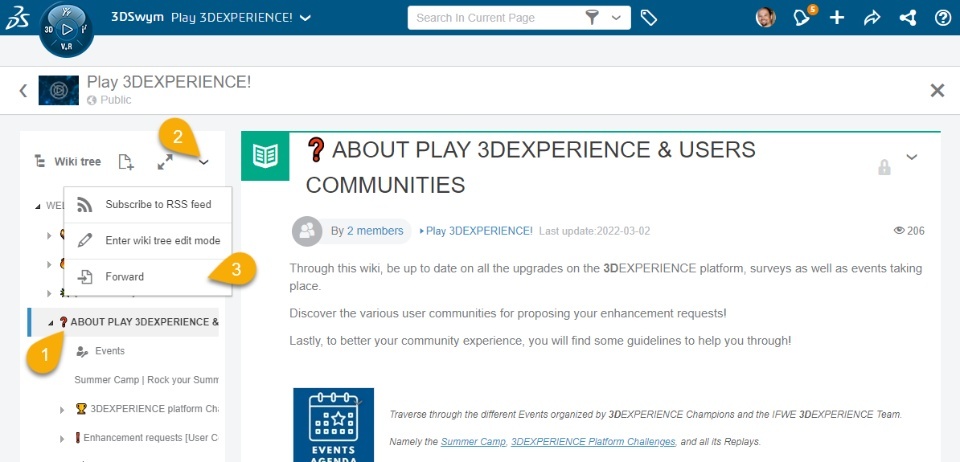Click the view count eye icon
Screen dimensions: 960x462
tap(899, 231)
